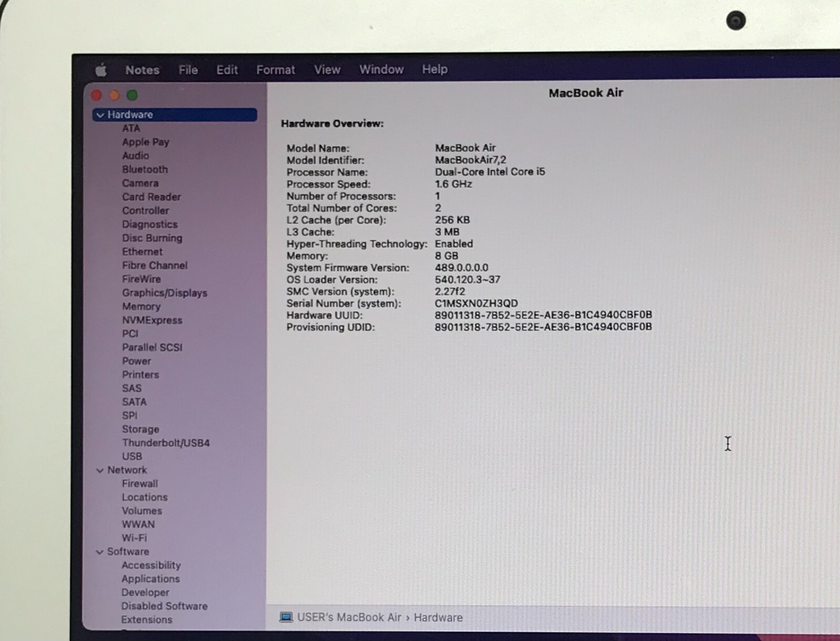Click the SMC version value 2.27f2
The width and height of the screenshot is (840, 641).
pyautogui.click(x=450, y=291)
